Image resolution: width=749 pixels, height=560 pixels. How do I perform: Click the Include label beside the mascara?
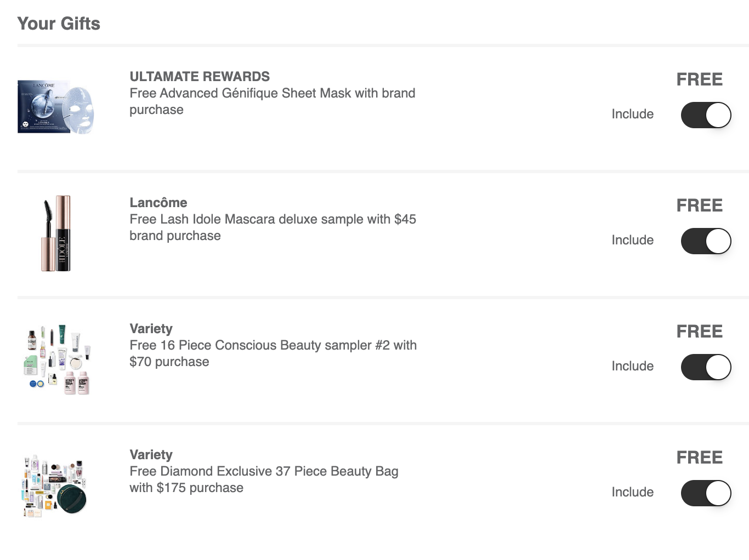tap(633, 240)
